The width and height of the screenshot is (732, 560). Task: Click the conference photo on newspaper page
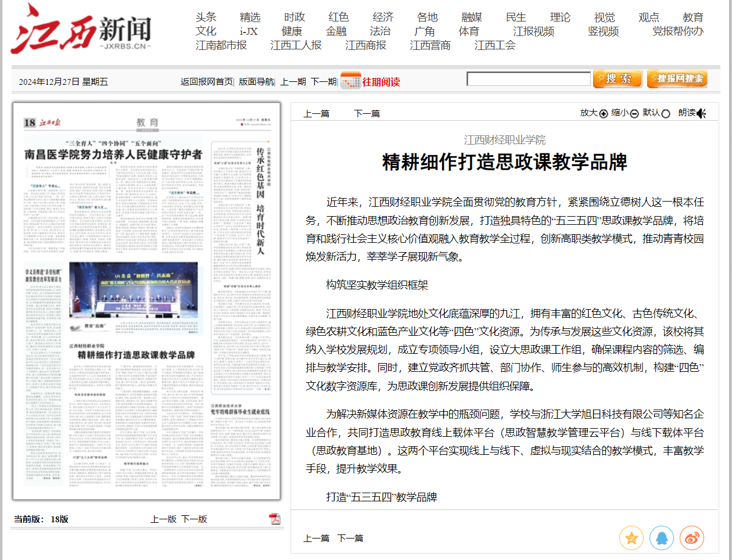[x=134, y=290]
